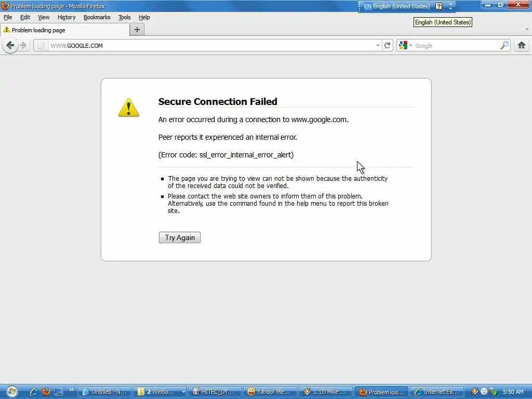532x399 pixels.
Task: Open the Tools menu
Action: point(124,17)
